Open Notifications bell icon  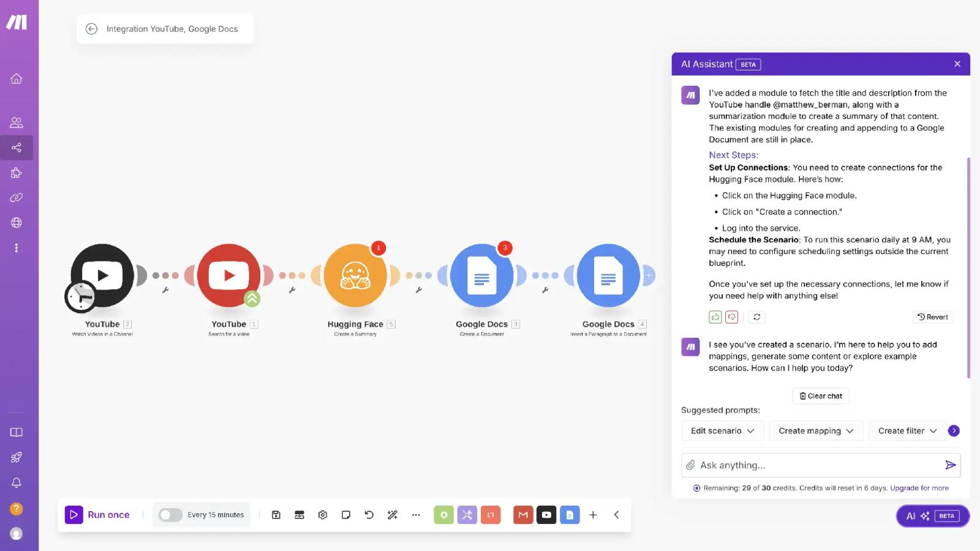(17, 482)
